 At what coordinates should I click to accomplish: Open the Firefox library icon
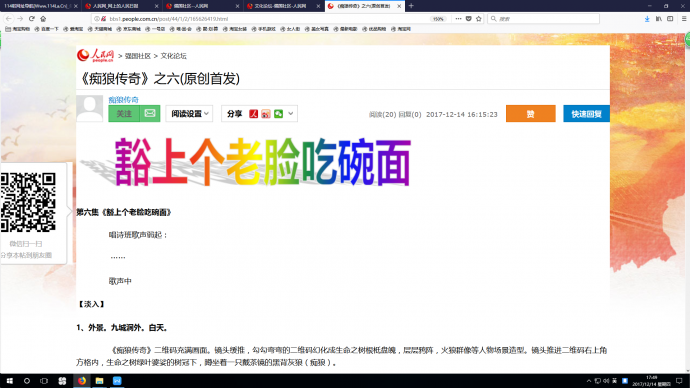tap(659, 19)
